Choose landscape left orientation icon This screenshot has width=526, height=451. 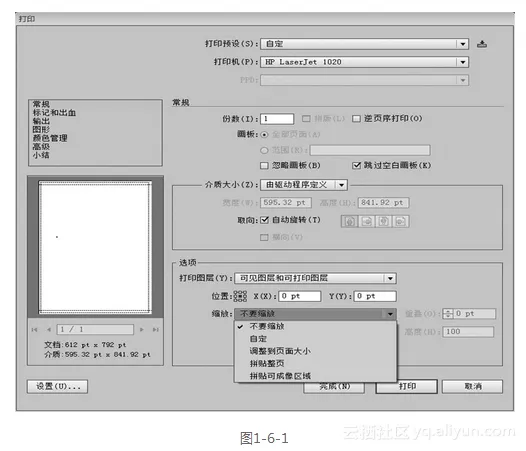pos(367,221)
